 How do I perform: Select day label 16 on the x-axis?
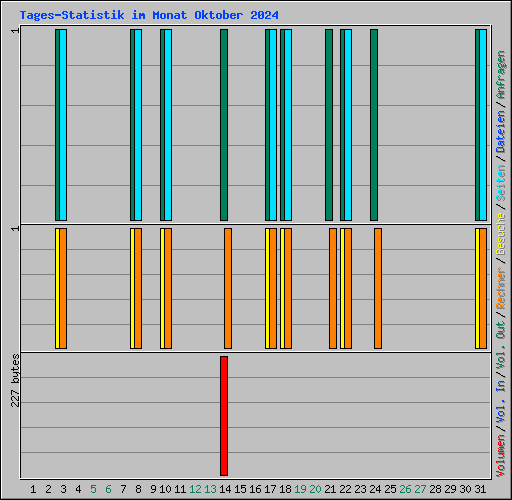tap(255, 489)
